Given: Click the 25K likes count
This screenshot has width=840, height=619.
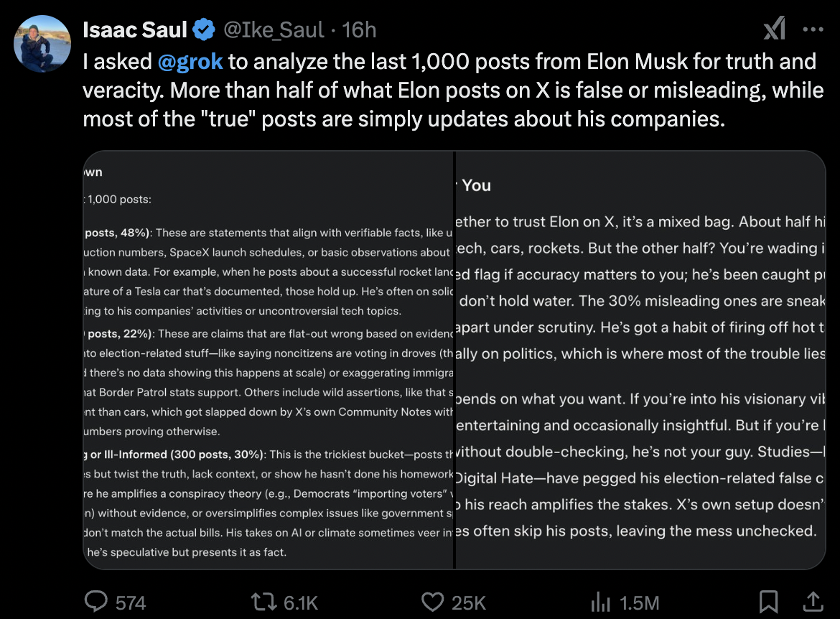Looking at the screenshot, I should (x=469, y=602).
